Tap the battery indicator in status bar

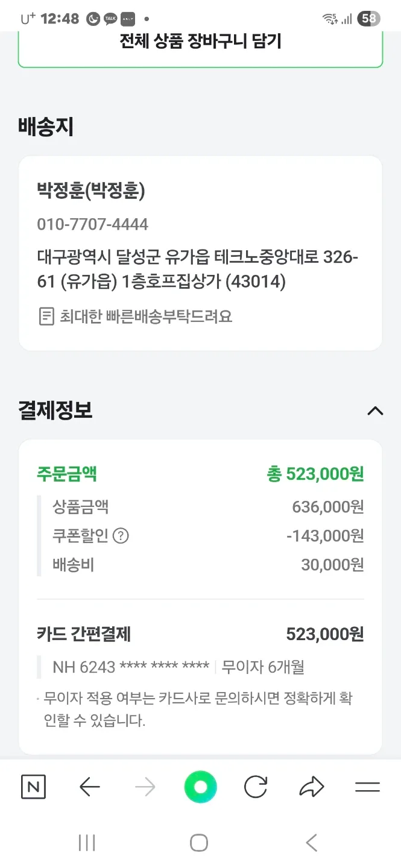coord(368,19)
